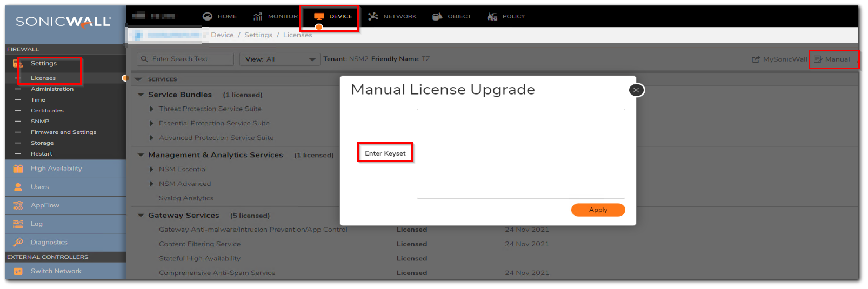The width and height of the screenshot is (868, 289).
Task: Click the SonicWall logo
Action: pos(63,22)
